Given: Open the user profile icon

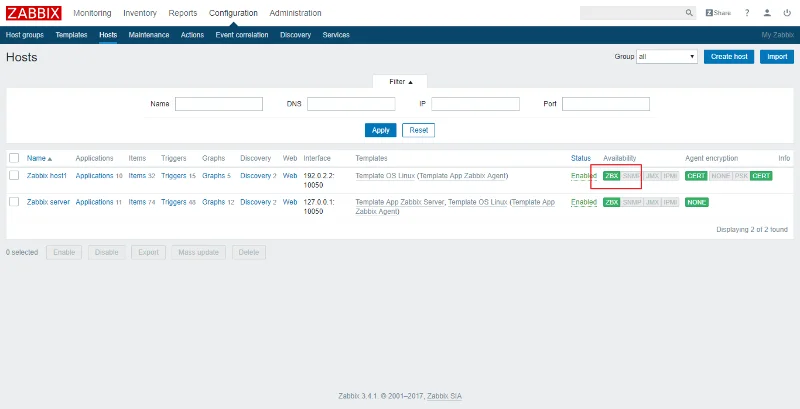Looking at the screenshot, I should pos(767,13).
